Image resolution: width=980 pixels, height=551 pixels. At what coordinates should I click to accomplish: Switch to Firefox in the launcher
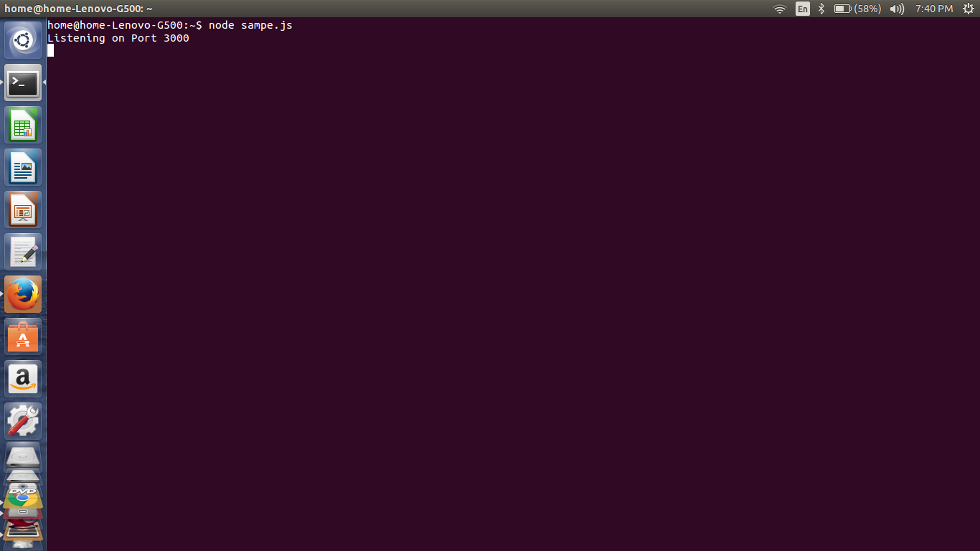click(23, 295)
